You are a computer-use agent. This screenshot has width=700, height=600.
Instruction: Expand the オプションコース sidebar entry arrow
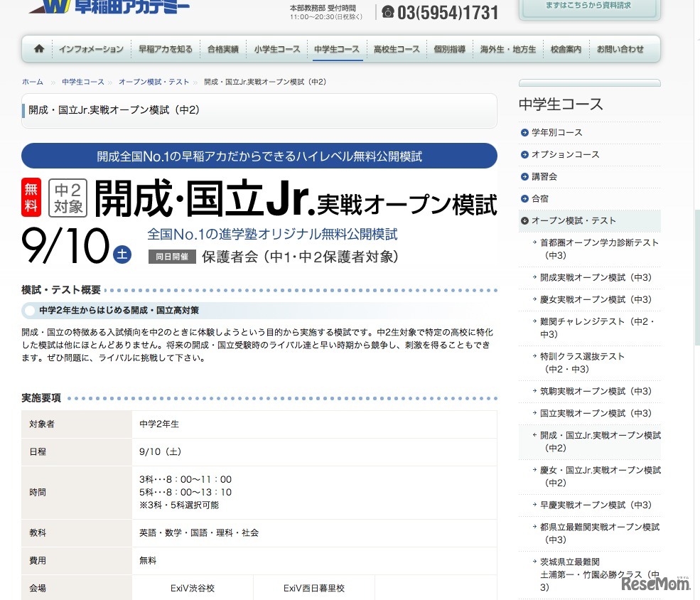point(524,154)
